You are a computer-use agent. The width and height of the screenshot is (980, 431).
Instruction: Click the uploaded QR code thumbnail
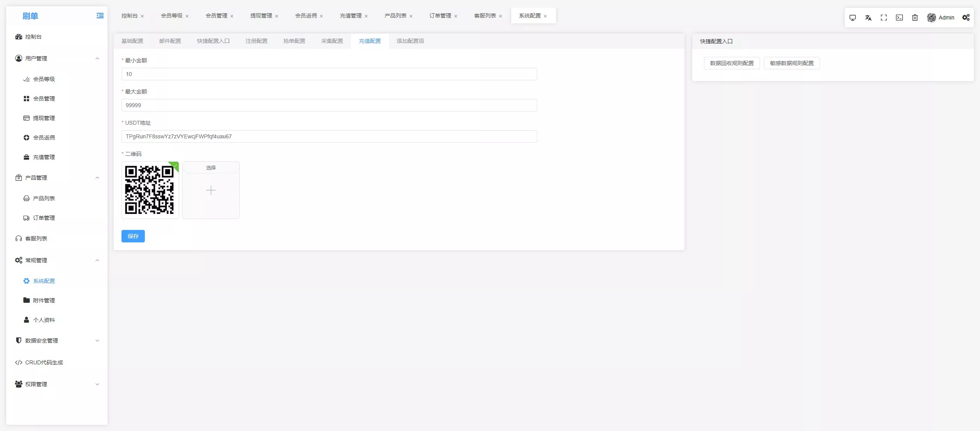(150, 190)
